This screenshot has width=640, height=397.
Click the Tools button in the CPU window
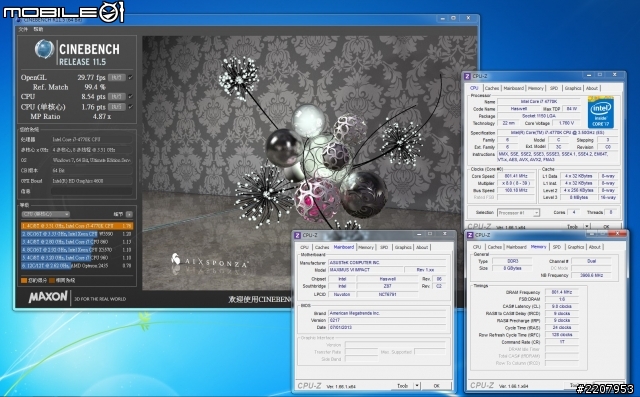[572, 226]
